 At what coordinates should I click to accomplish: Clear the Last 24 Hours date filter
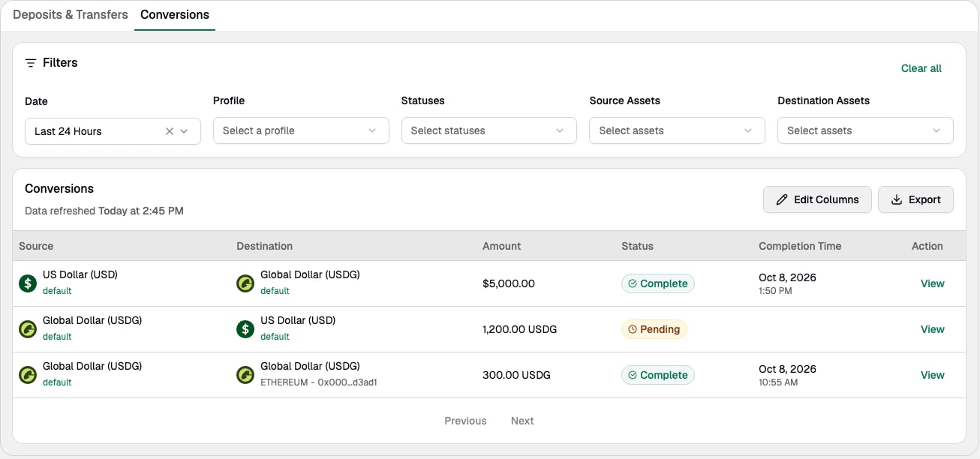(170, 131)
